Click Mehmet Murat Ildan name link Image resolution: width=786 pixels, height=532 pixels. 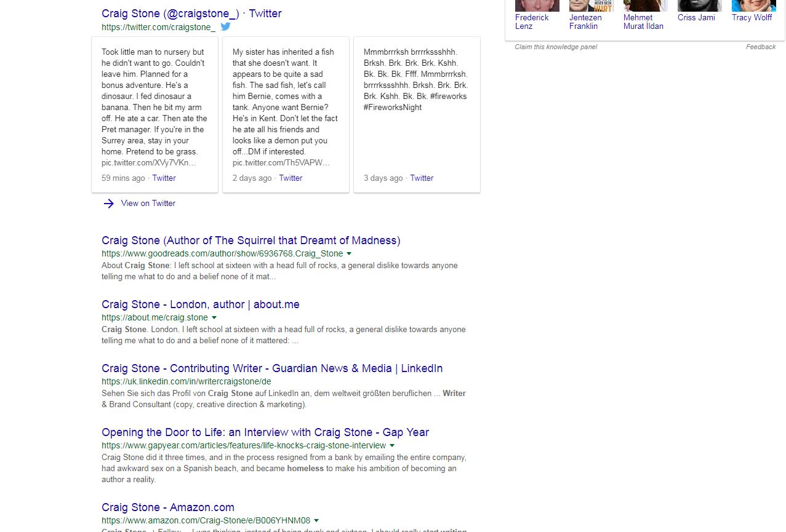point(643,22)
